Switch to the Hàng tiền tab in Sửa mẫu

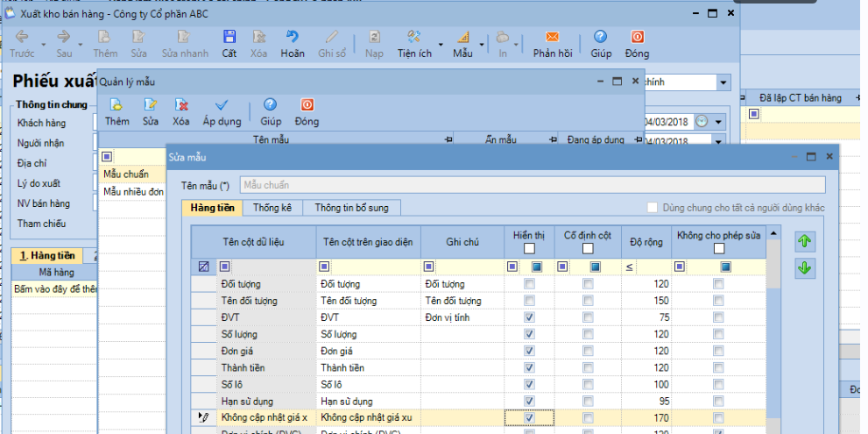[212, 208]
